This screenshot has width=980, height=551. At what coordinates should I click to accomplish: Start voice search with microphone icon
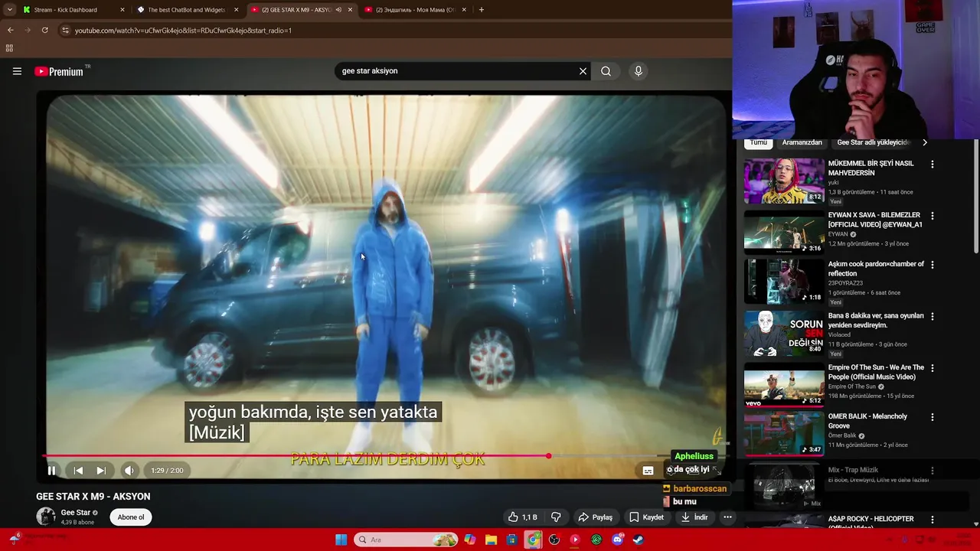[639, 71]
